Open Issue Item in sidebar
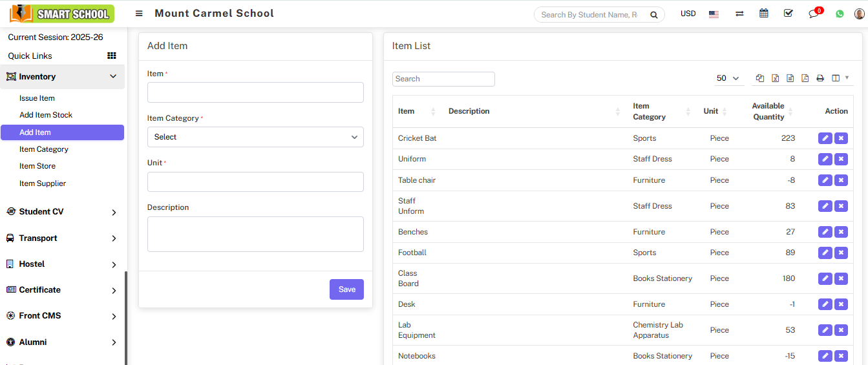The height and width of the screenshot is (365, 868). [37, 98]
